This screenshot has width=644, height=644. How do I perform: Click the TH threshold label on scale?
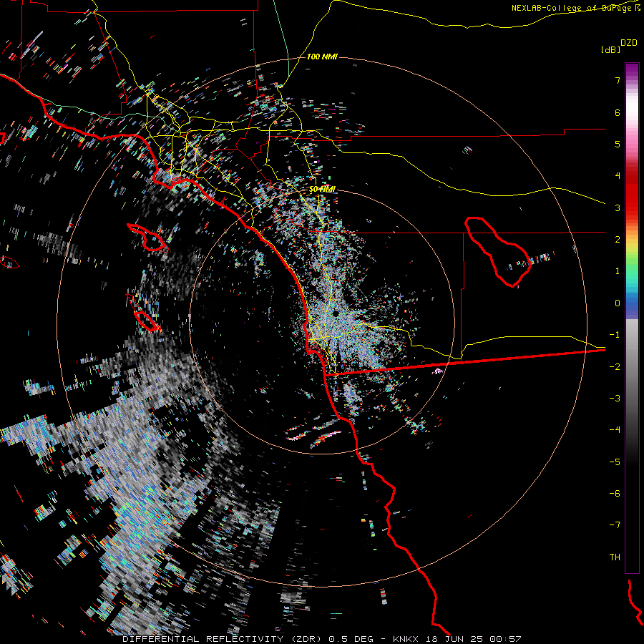coord(615,557)
